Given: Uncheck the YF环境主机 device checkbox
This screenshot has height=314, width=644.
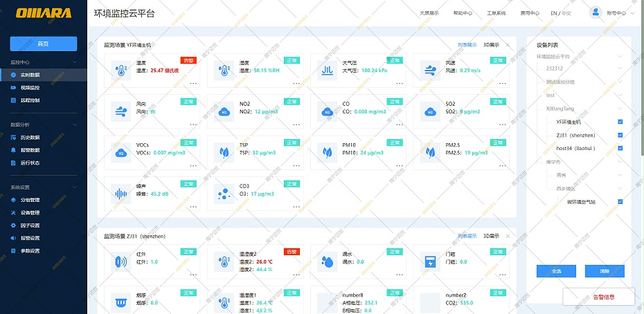Looking at the screenshot, I should click(620, 122).
